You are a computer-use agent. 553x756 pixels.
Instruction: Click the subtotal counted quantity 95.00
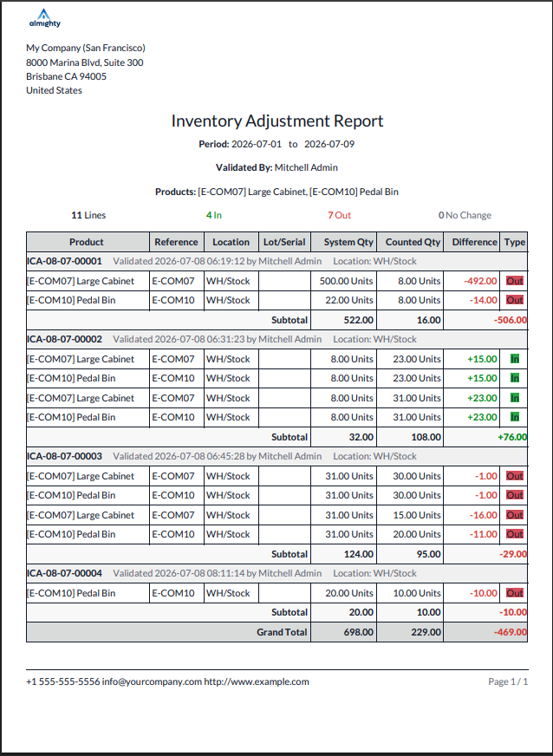428,555
